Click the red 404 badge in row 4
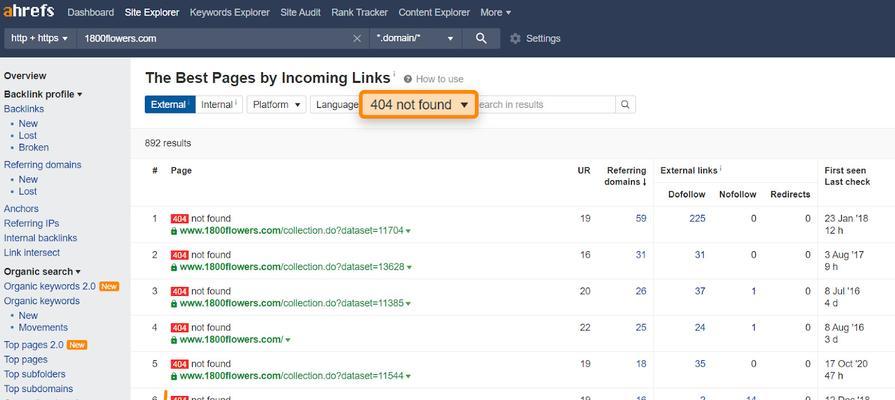 (x=179, y=328)
